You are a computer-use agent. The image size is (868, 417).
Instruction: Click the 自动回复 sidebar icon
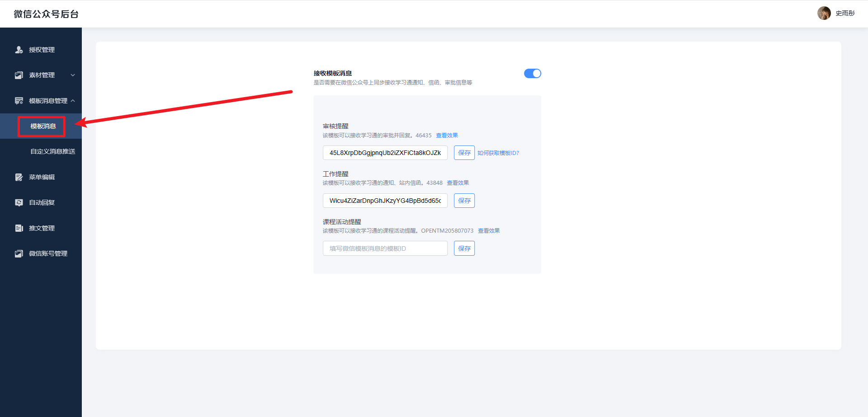[x=19, y=203]
